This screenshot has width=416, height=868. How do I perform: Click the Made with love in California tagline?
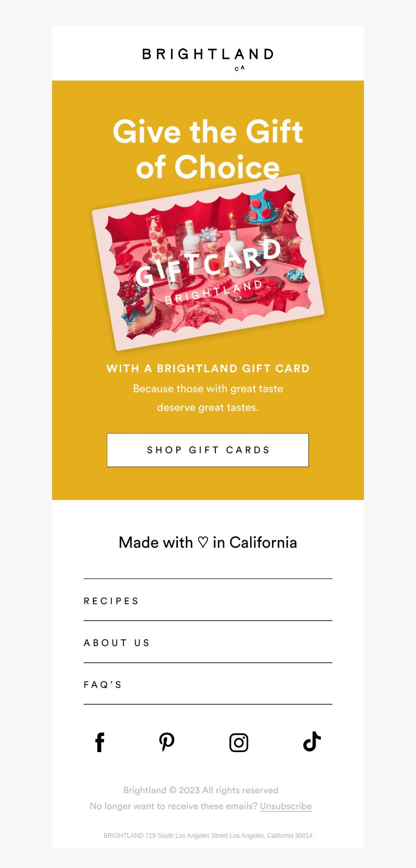pos(208,543)
